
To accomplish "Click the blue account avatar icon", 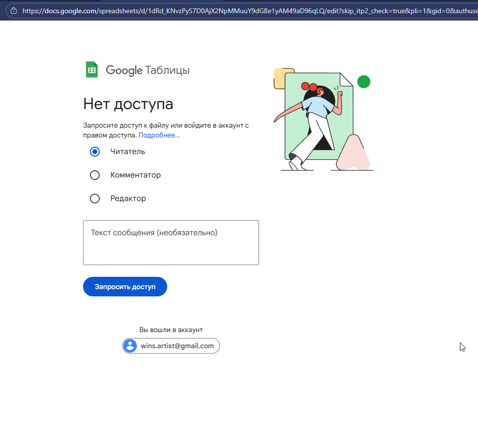I will click(x=130, y=346).
